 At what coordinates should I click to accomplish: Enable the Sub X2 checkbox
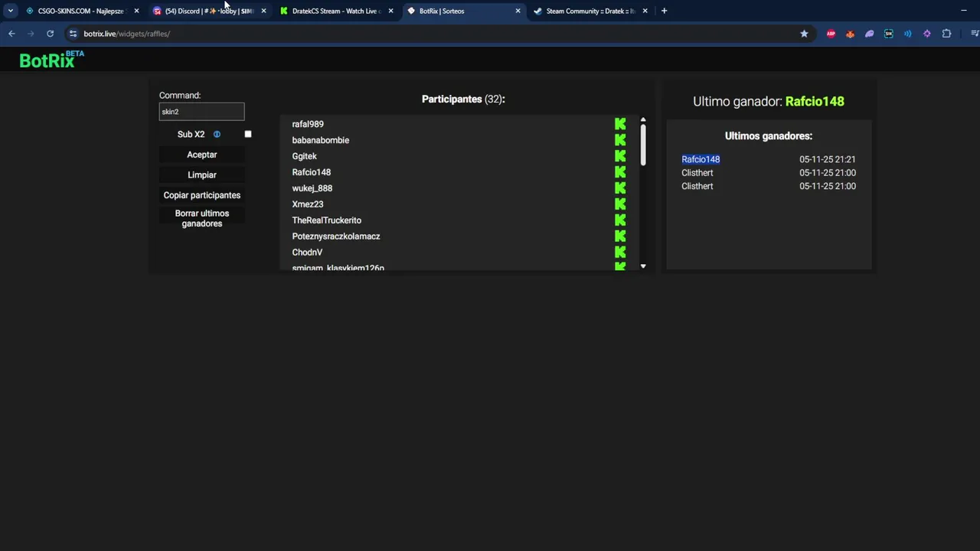pyautogui.click(x=248, y=134)
